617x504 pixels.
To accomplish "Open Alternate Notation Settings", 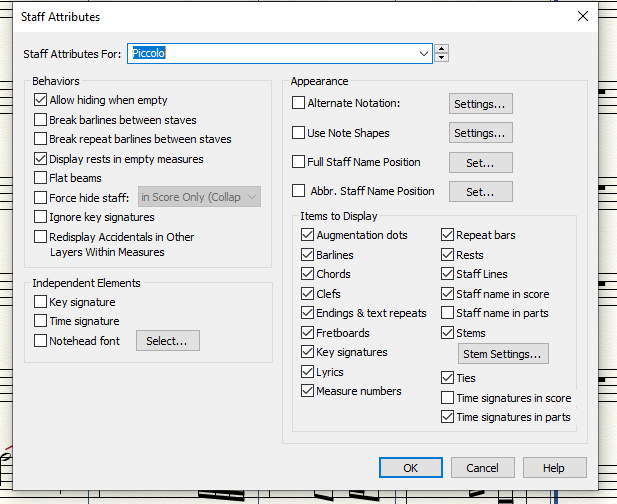I will [480, 103].
